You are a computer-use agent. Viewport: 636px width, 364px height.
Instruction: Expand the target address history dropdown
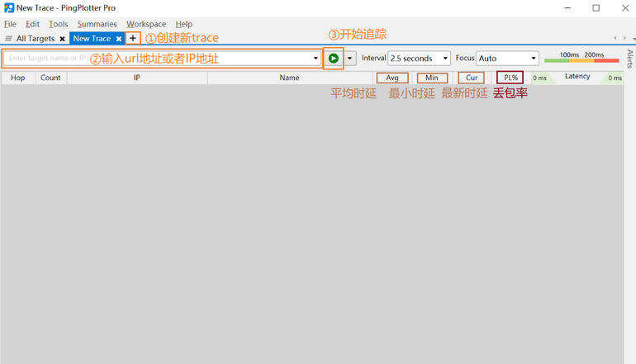316,59
